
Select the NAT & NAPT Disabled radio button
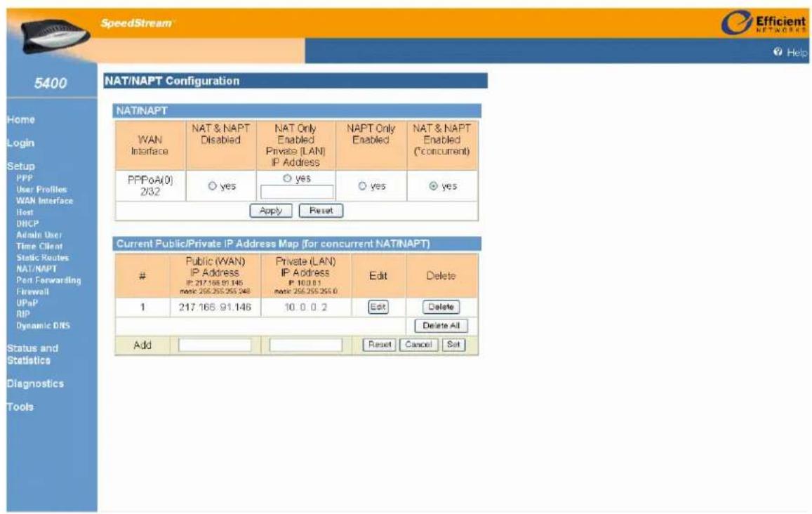point(212,186)
